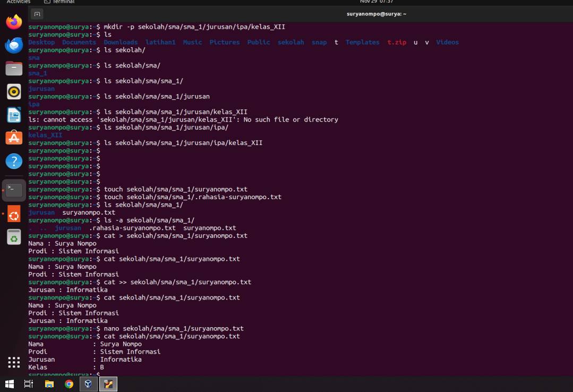Launch Thunderbird Mail from the dock
This screenshot has height=392, width=573.
14,45
